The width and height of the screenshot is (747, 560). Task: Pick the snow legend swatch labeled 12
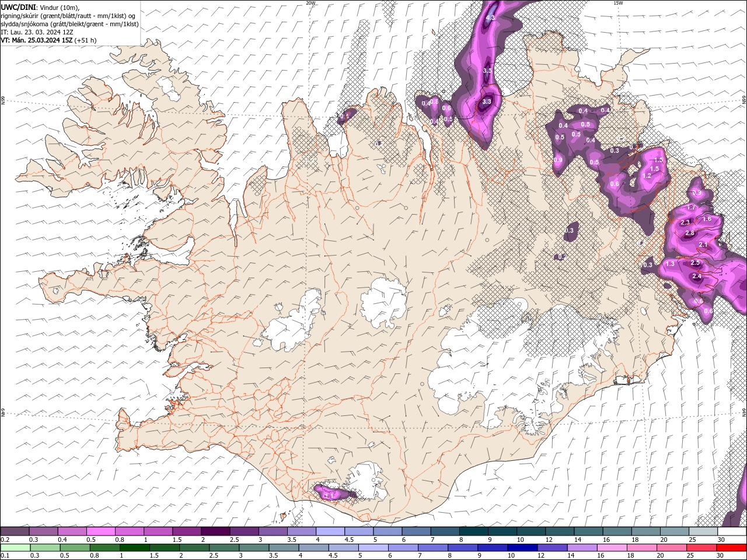pos(560,531)
